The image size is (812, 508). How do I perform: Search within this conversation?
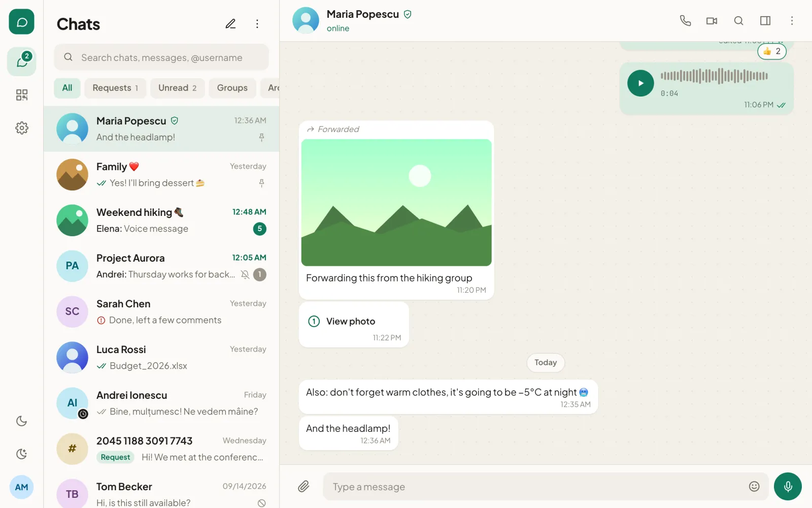[738, 20]
